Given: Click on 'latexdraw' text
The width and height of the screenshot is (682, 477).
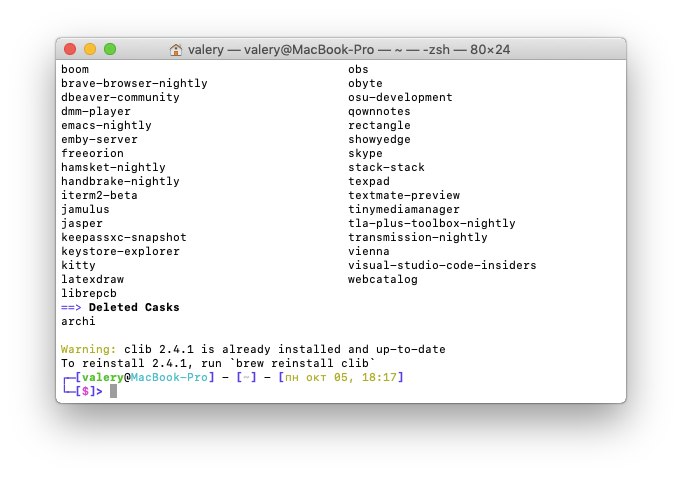Looking at the screenshot, I should coord(92,279).
